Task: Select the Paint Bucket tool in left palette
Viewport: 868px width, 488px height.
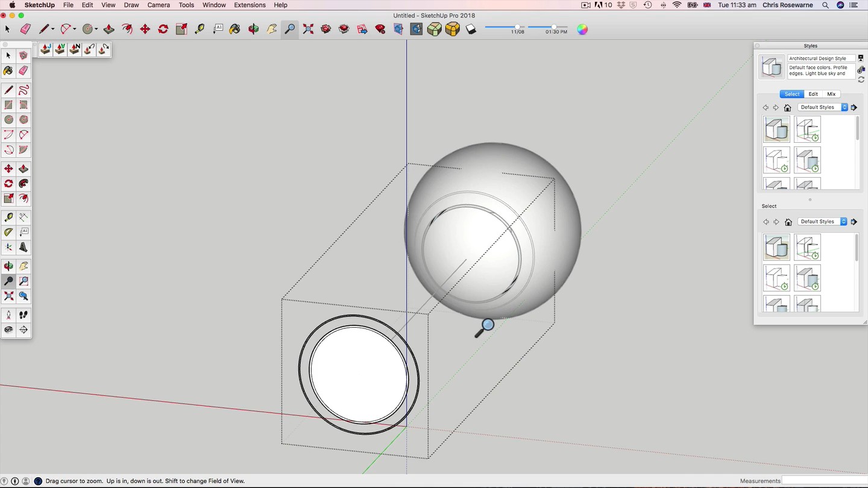Action: 8,71
